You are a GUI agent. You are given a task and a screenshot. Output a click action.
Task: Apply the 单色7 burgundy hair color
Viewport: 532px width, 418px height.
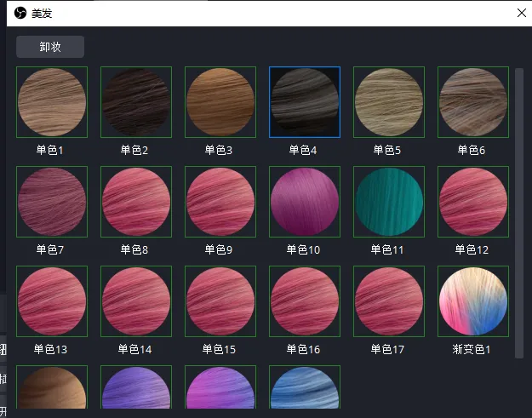pyautogui.click(x=52, y=202)
